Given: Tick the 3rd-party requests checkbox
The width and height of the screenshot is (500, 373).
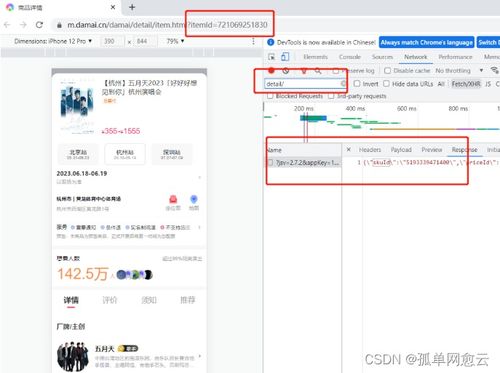Looking at the screenshot, I should (x=331, y=96).
